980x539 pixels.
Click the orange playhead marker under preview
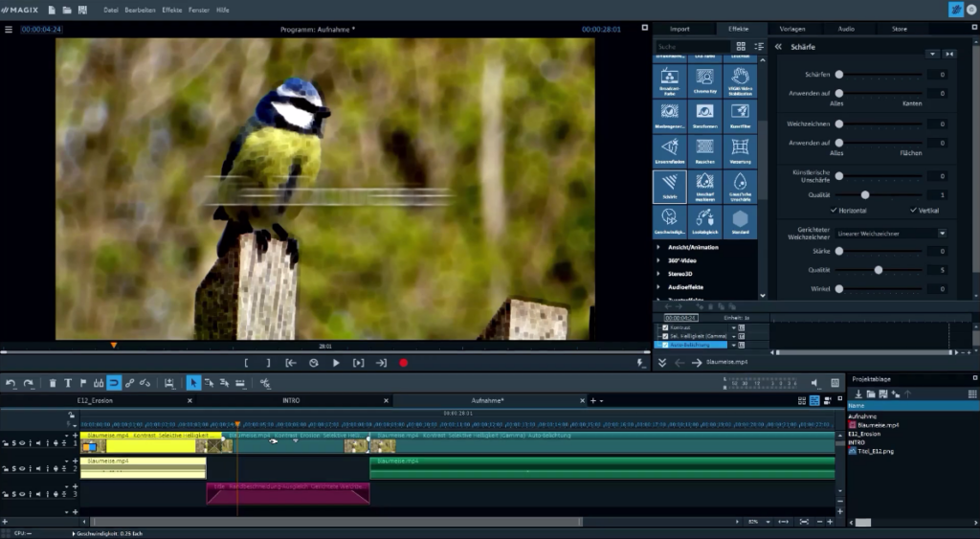pyautogui.click(x=113, y=345)
